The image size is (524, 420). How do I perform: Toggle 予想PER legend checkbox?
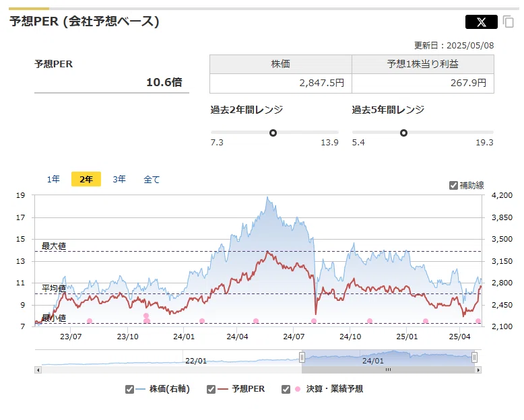(x=211, y=389)
